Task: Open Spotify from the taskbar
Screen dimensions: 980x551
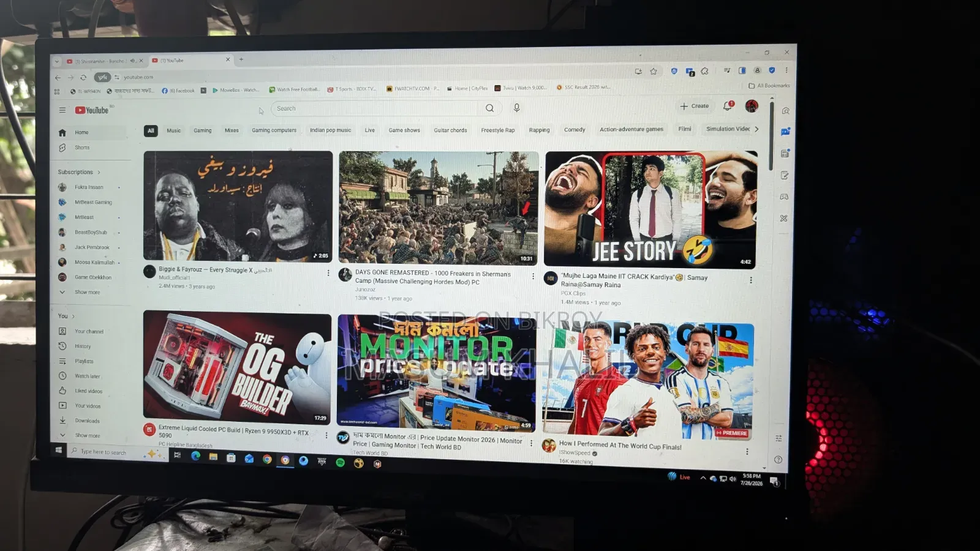Action: point(340,462)
